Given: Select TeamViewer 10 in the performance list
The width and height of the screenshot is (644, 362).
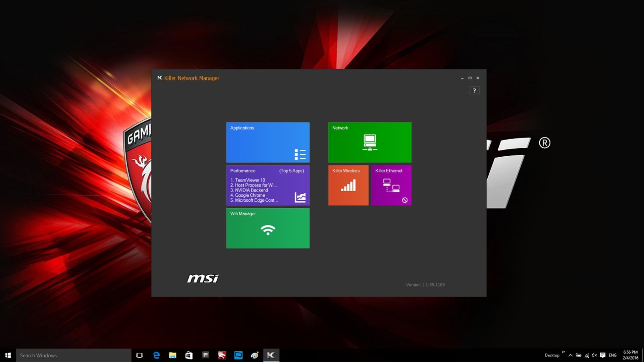Looking at the screenshot, I should tap(248, 180).
